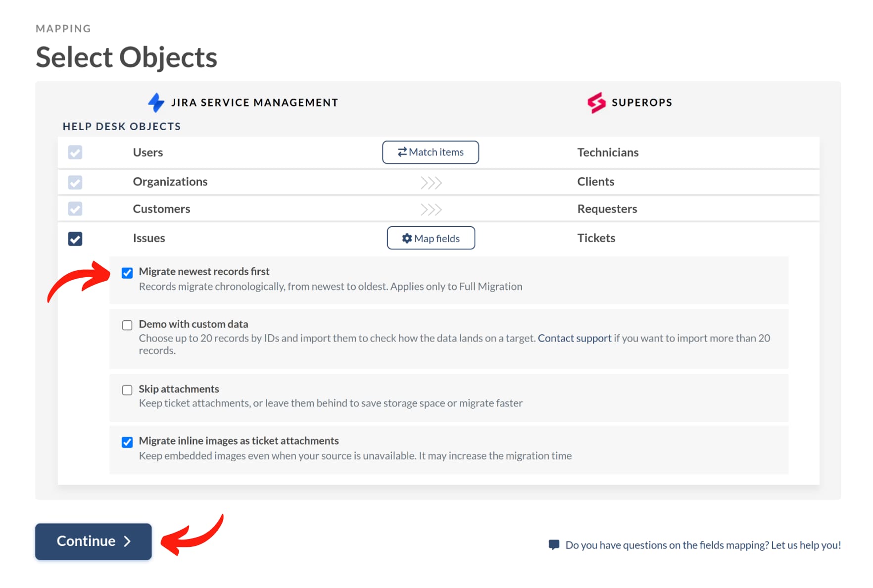This screenshot has height=588, width=873.
Task: Click the fields mapping help link
Action: click(x=703, y=545)
